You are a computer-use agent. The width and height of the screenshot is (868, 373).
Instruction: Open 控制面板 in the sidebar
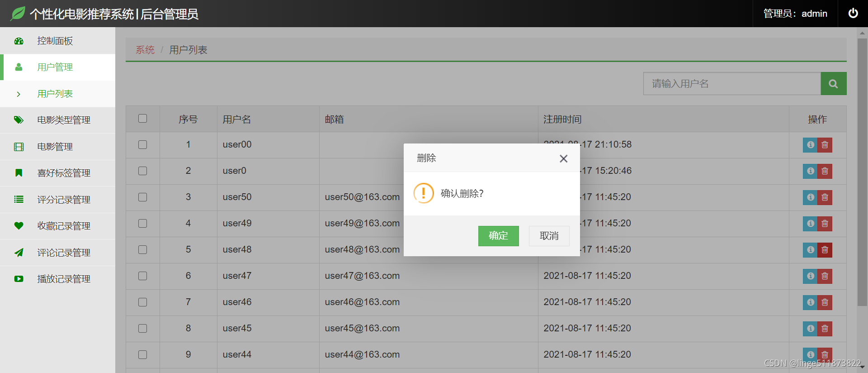coord(57,41)
